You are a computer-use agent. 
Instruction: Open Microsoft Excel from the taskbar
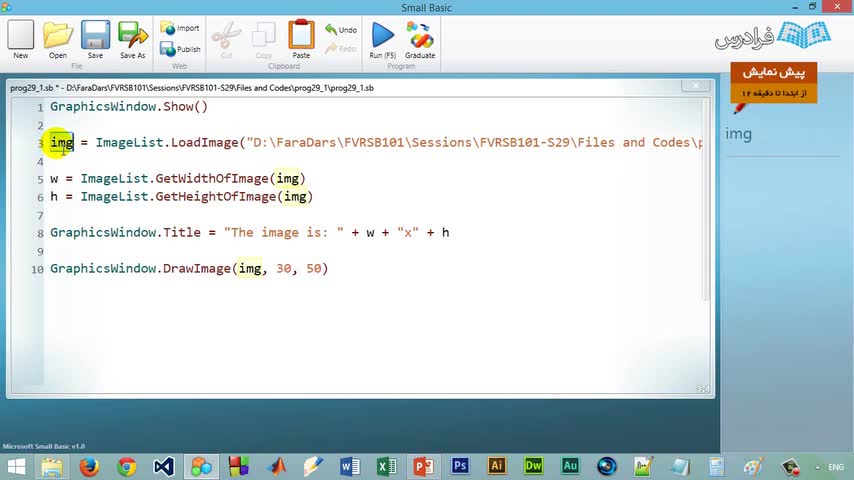click(387, 467)
